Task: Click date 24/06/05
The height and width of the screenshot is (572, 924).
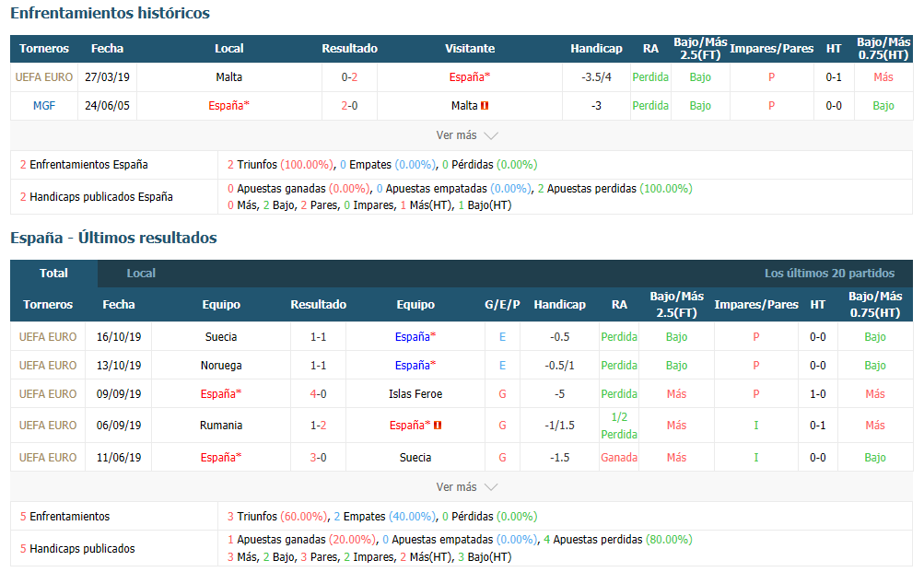Action: [107, 106]
